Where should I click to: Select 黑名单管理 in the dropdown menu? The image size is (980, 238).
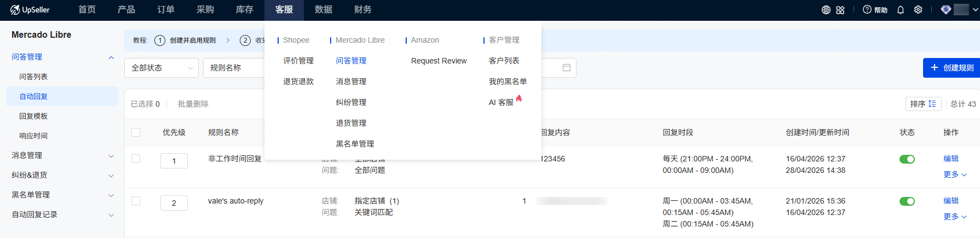[x=355, y=144]
